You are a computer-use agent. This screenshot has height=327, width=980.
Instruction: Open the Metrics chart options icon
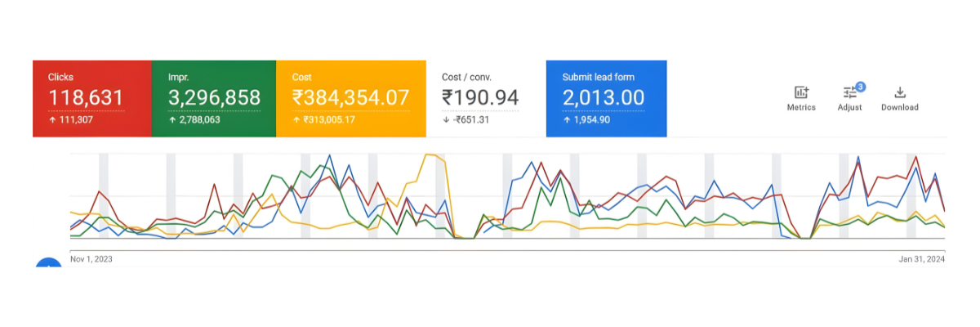[x=801, y=92]
